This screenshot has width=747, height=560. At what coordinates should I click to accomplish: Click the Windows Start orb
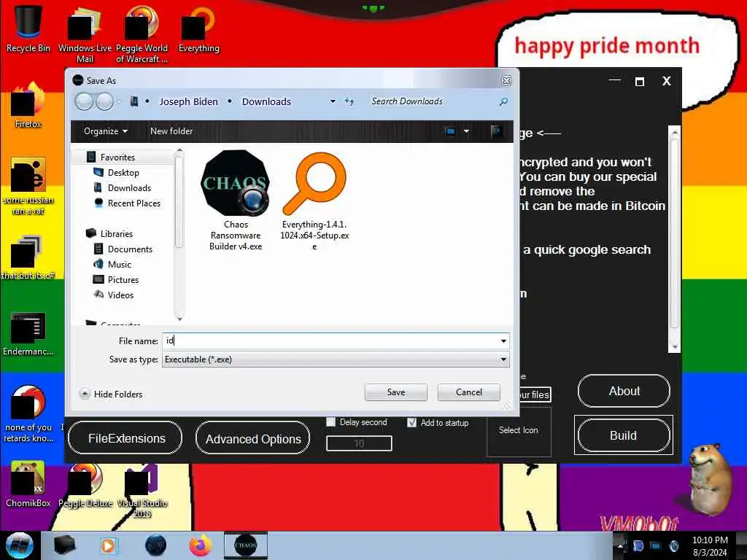coord(19,545)
